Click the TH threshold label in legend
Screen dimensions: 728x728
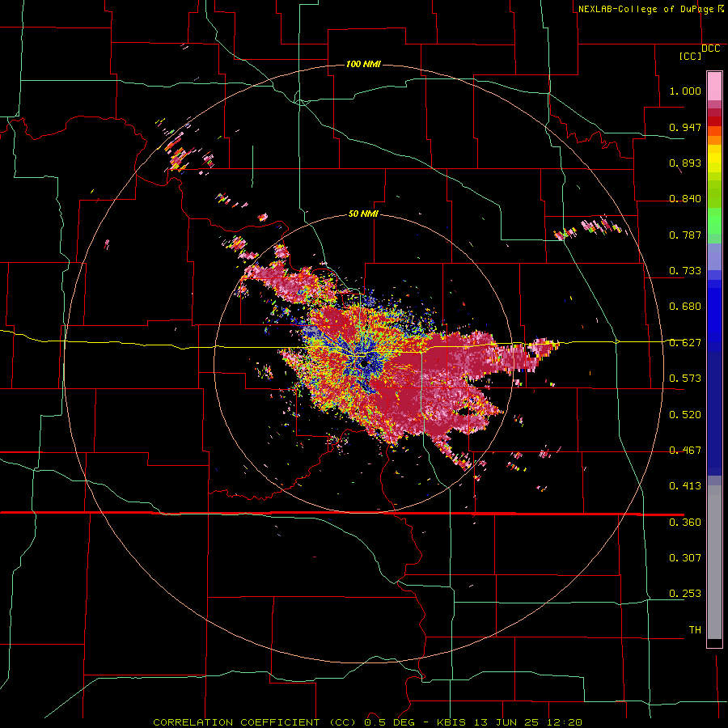tap(695, 629)
